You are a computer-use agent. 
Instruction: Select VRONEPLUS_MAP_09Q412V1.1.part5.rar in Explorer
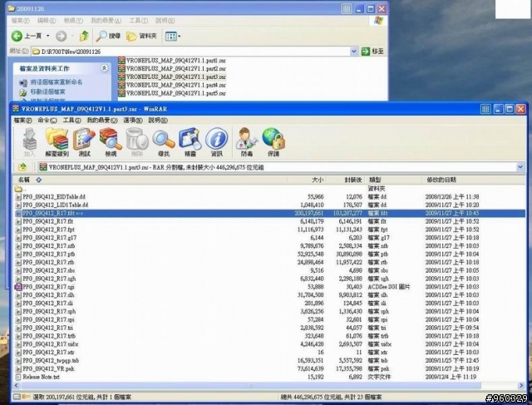click(172, 93)
